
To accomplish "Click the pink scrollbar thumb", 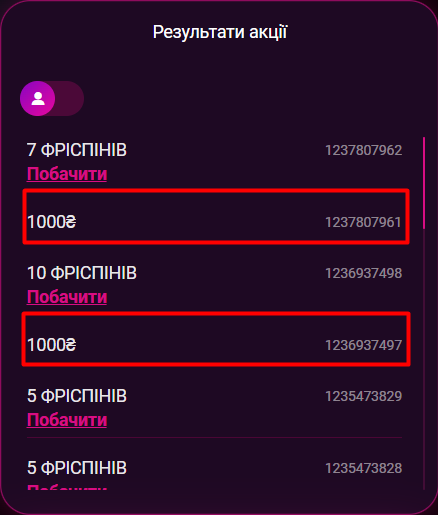I will pos(424,183).
